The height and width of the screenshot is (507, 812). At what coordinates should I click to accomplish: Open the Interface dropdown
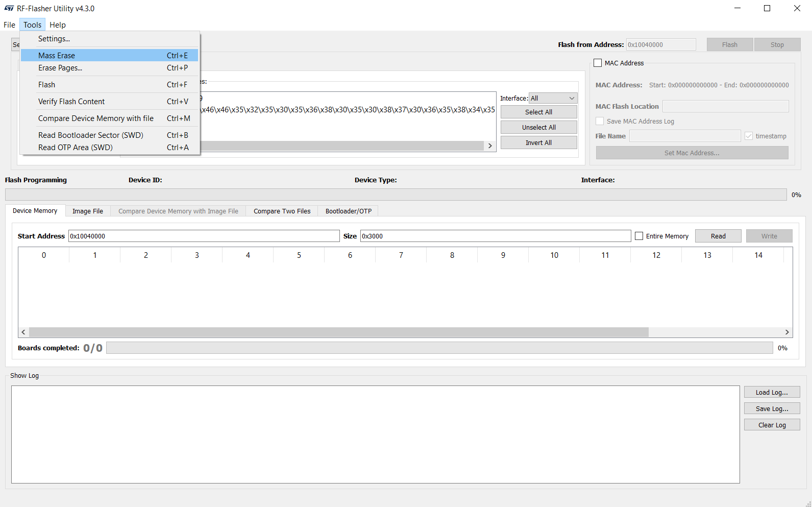point(553,98)
